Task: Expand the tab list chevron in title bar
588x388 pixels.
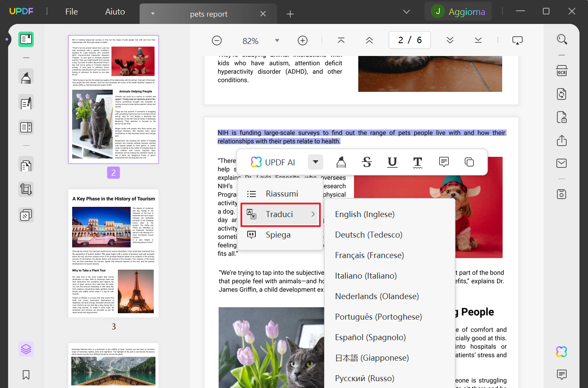Action: click(x=407, y=12)
